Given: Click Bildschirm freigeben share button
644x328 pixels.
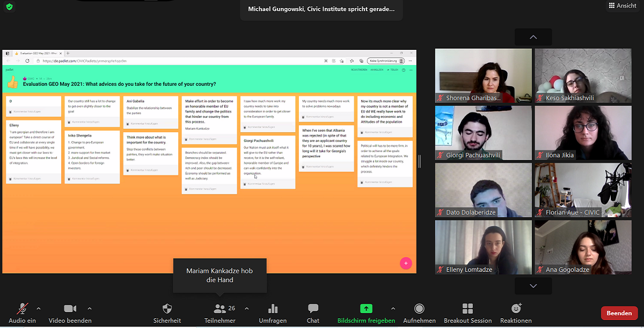Looking at the screenshot, I should pyautogui.click(x=366, y=309).
